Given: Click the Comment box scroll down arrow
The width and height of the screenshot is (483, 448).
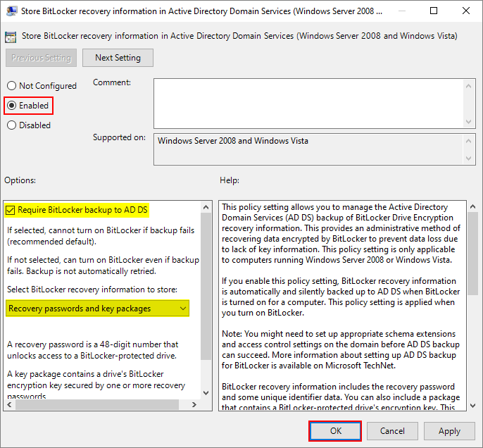Looking at the screenshot, I should coord(468,121).
